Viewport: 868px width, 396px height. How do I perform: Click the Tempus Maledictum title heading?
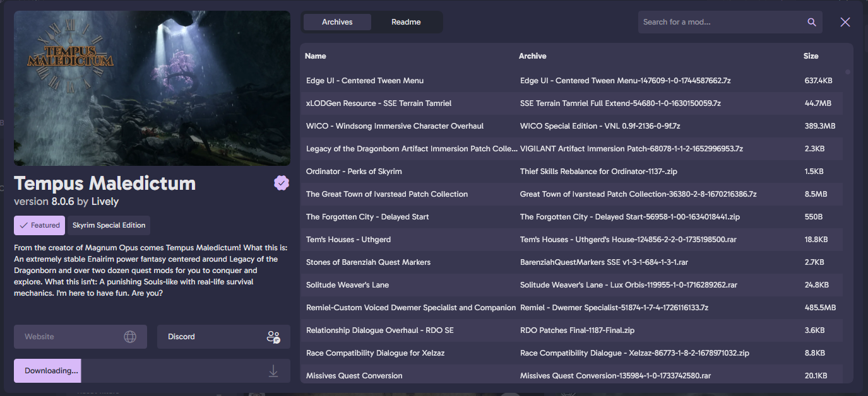click(105, 183)
